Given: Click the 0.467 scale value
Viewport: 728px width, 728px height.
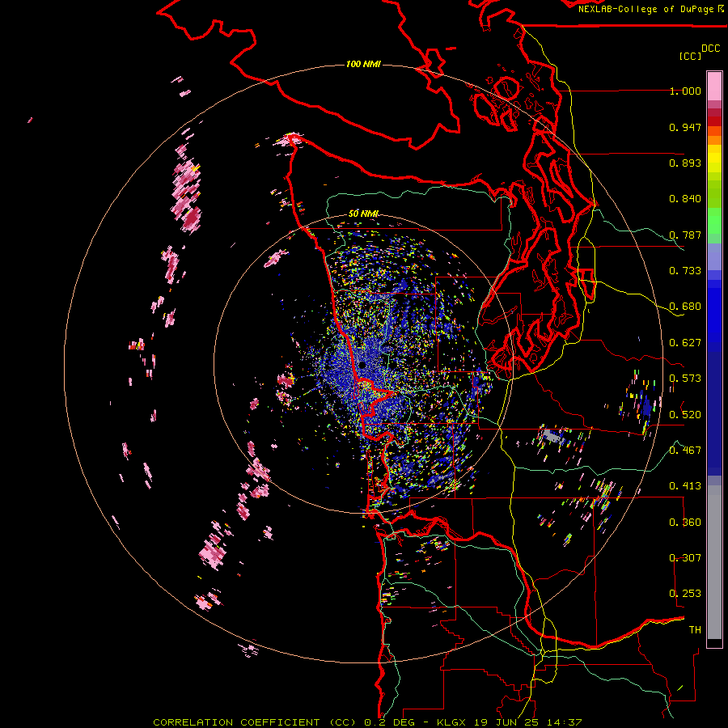Looking at the screenshot, I should click(685, 451).
